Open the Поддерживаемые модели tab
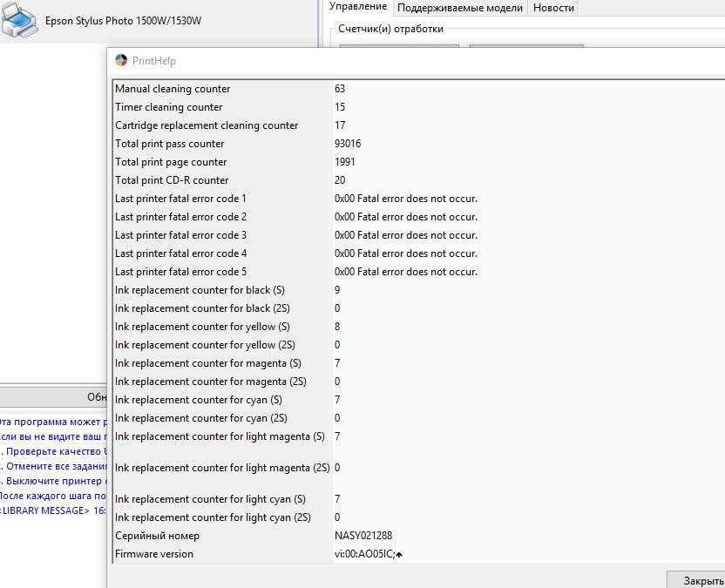The image size is (725, 588). pos(459,8)
